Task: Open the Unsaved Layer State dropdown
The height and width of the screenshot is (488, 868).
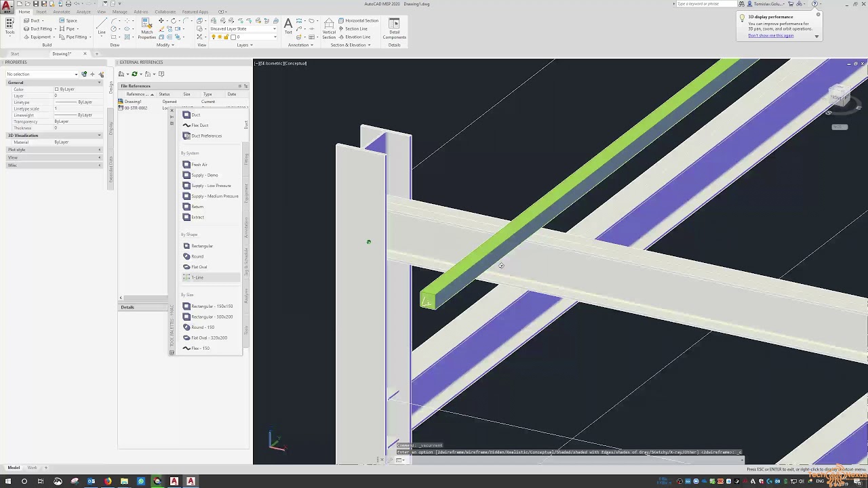Action: tap(243, 28)
